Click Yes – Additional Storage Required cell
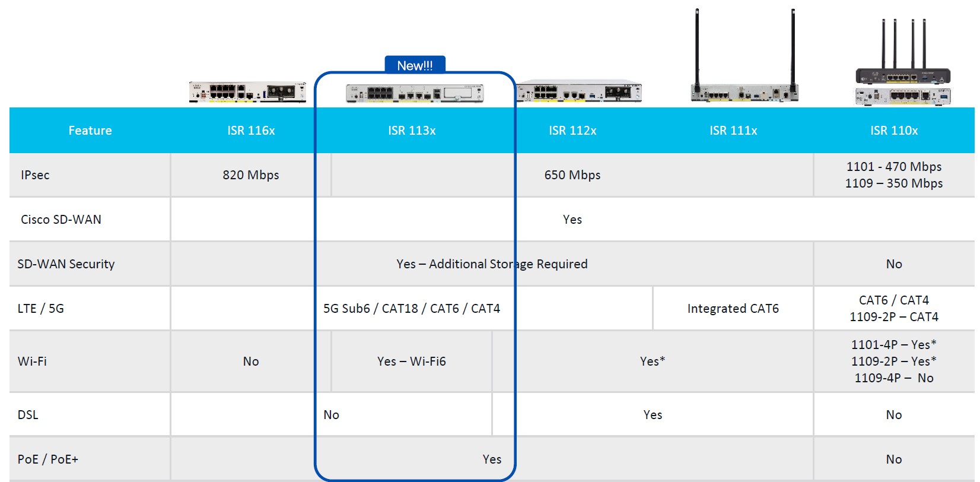This screenshot has width=980, height=482. [492, 264]
